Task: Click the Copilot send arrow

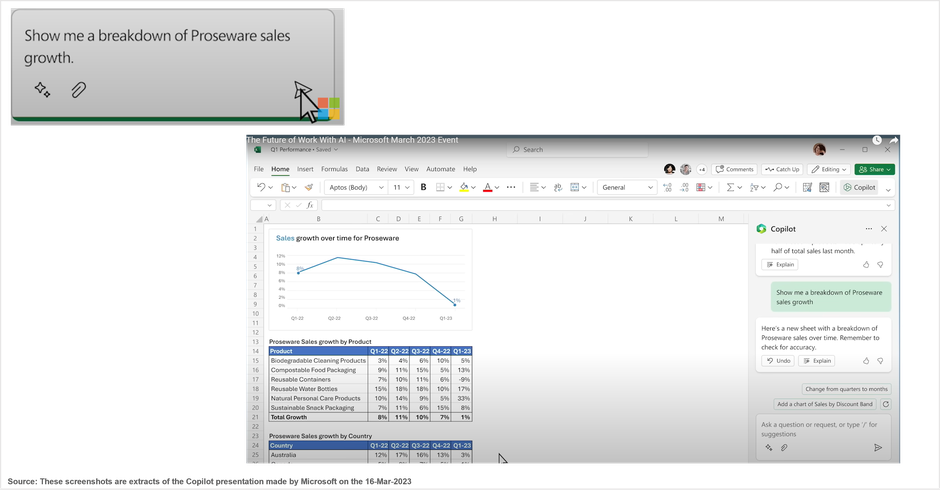Action: coord(878,448)
